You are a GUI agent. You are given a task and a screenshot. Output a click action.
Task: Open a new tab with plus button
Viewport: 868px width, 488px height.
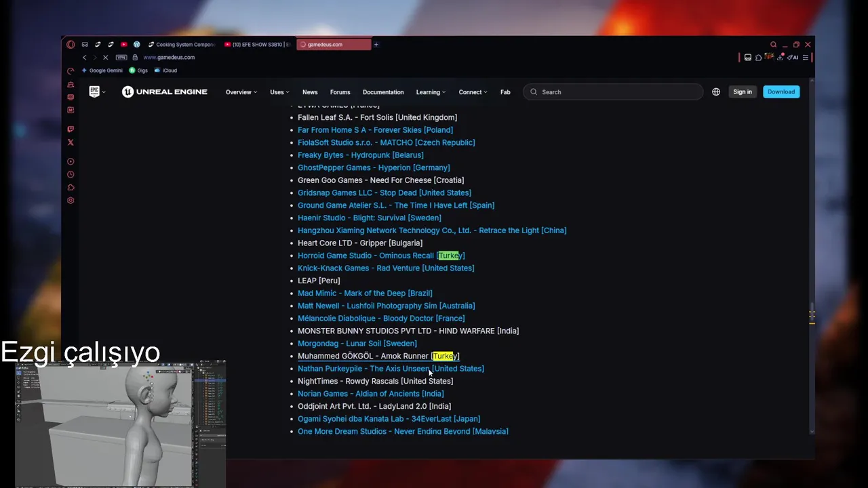click(376, 45)
